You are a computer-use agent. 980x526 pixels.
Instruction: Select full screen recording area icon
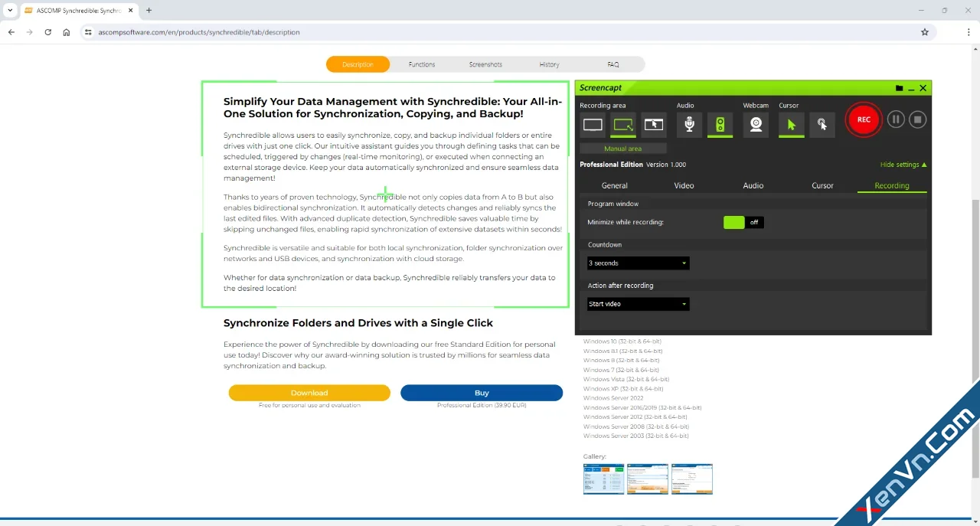click(593, 124)
